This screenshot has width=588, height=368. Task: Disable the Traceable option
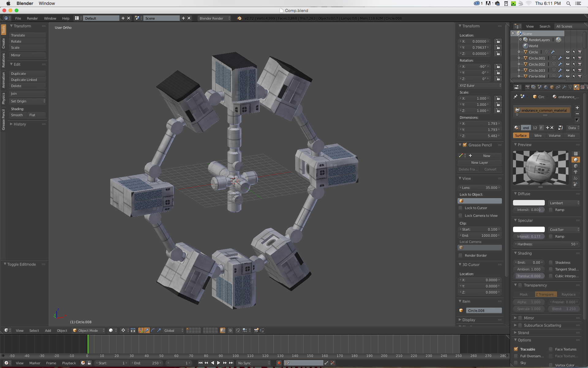click(x=516, y=349)
